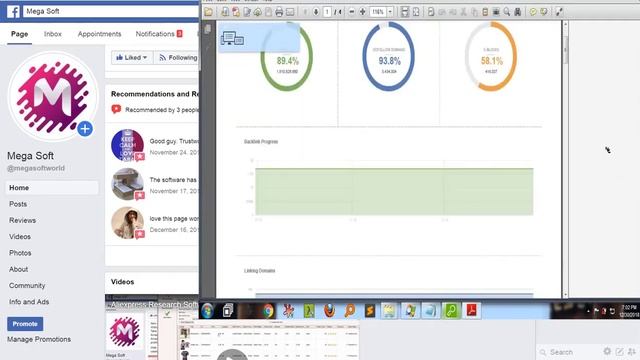
Task: Select Info and Ads in sidebar
Action: tap(29, 302)
